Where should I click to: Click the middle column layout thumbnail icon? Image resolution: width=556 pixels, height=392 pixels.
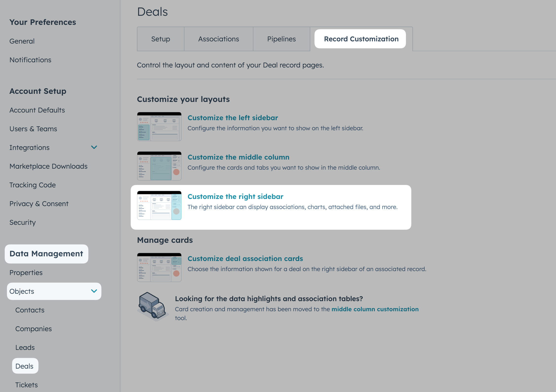coord(159,166)
